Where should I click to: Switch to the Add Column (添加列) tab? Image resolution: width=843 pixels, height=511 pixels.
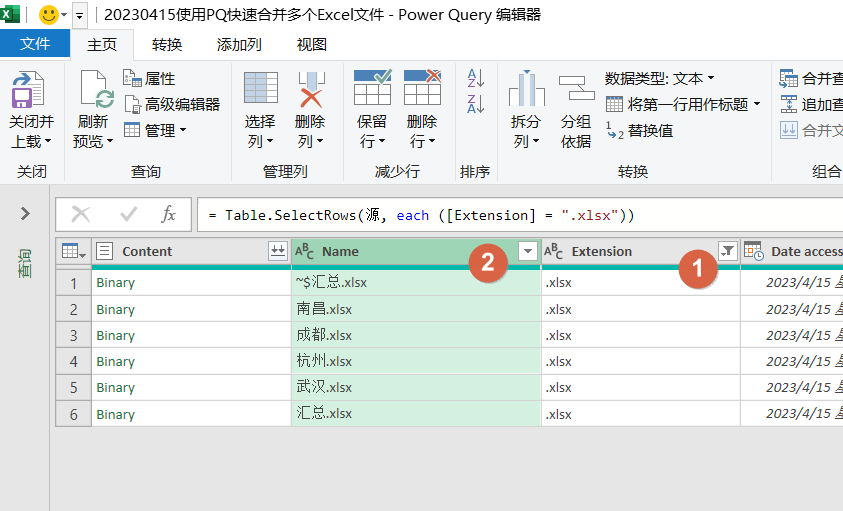[239, 45]
